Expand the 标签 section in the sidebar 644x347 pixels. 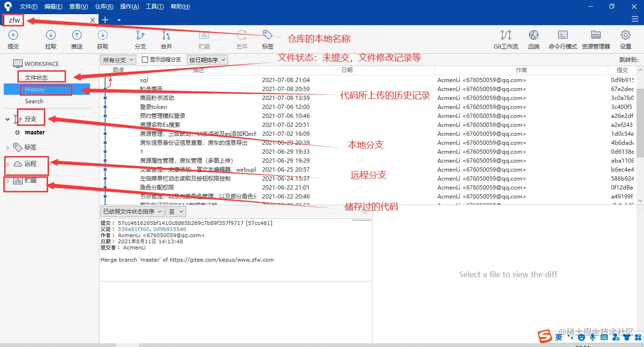[x=8, y=148]
